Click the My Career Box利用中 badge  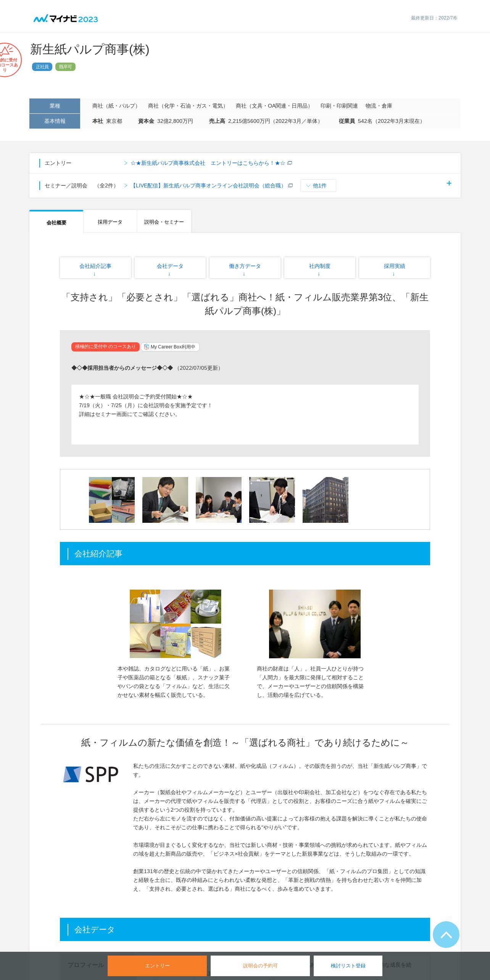coord(170,347)
